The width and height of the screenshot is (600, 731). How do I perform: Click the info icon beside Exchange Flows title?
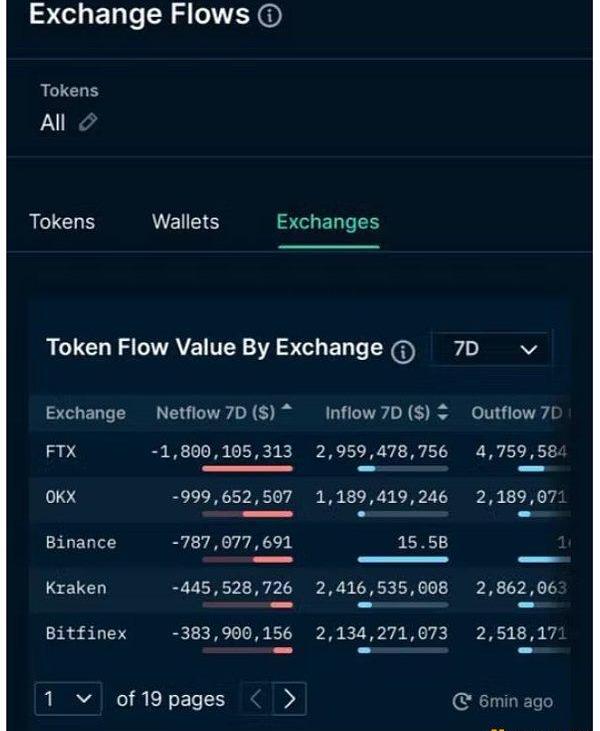[x=270, y=17]
